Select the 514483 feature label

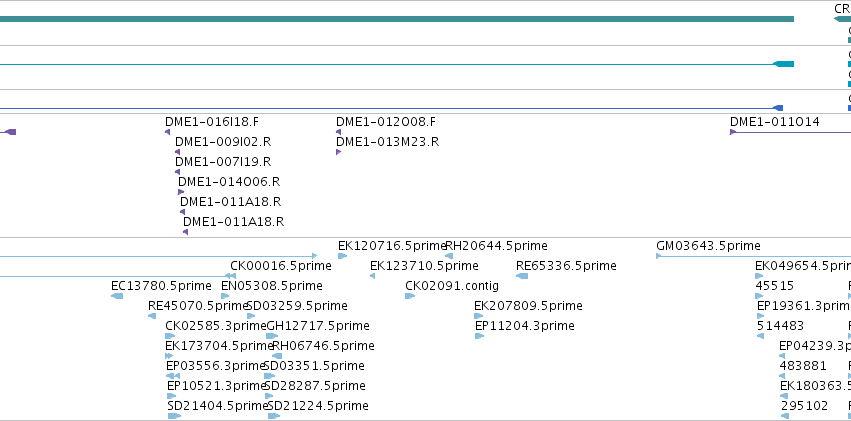pyautogui.click(x=780, y=326)
